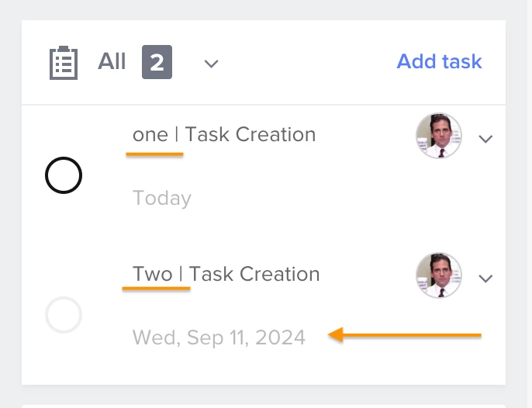Click the assignee avatar on task "one"
The image size is (532, 408).
point(439,136)
